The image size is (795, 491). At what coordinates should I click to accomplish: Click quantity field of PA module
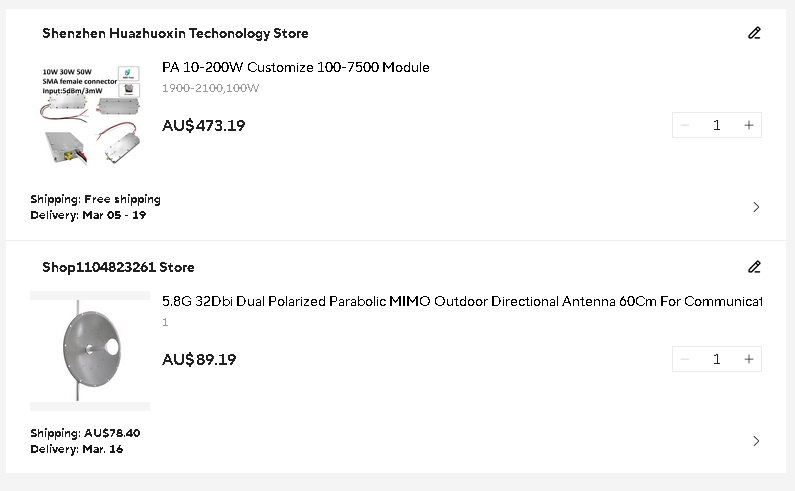(x=716, y=125)
